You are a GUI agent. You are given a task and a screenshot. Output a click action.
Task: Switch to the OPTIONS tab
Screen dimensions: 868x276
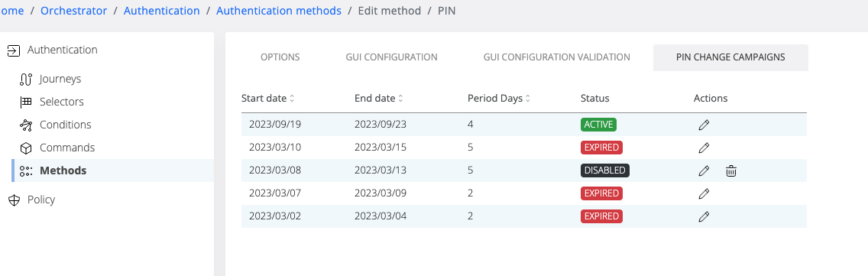(x=280, y=57)
